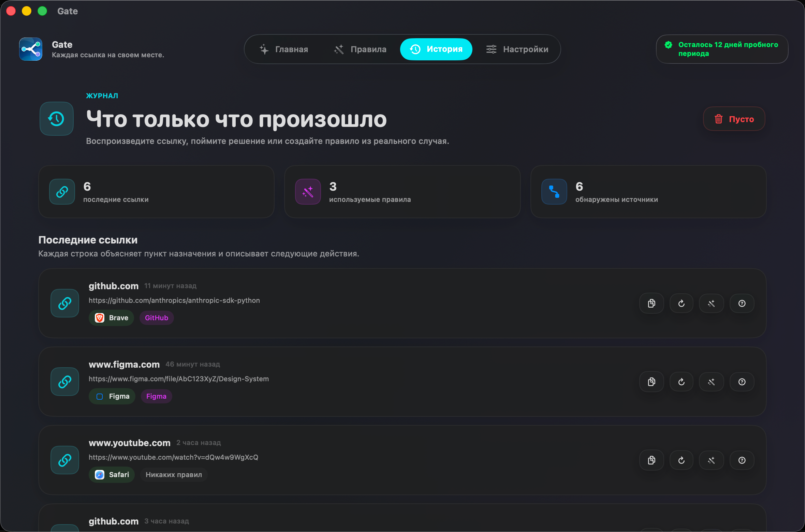Click the используемые правила label
The width and height of the screenshot is (805, 532).
point(370,199)
